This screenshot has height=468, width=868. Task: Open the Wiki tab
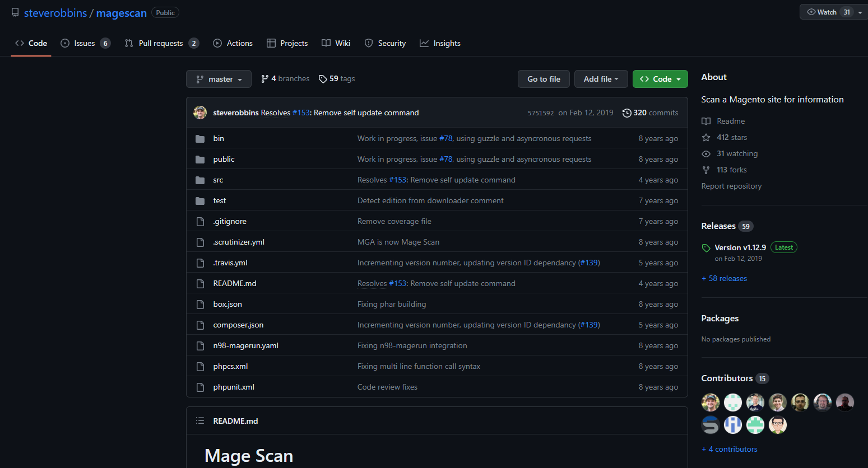(x=336, y=43)
